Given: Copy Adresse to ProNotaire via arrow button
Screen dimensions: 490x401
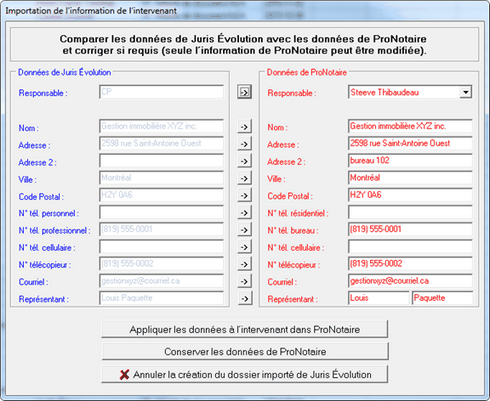Looking at the screenshot, I should [x=244, y=144].
